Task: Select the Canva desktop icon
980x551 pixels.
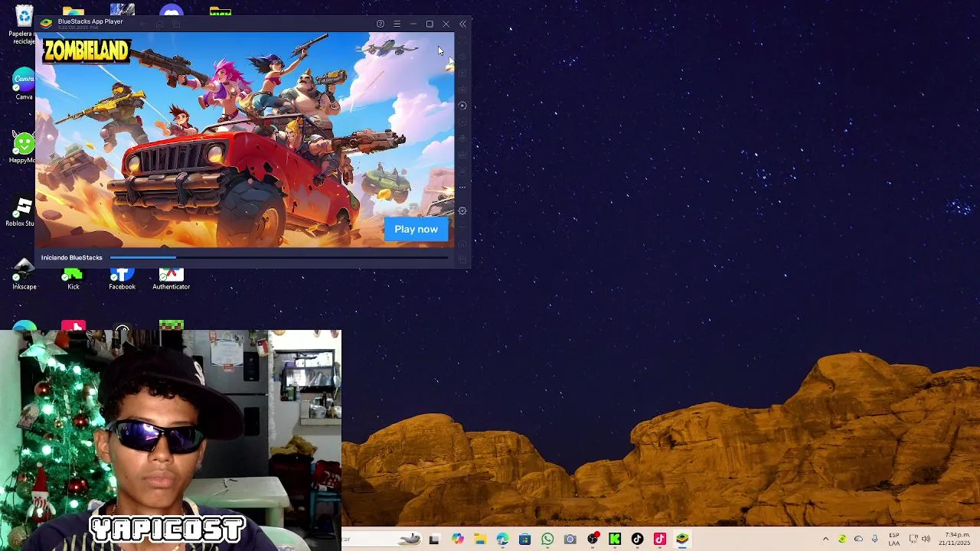Action: [24, 84]
